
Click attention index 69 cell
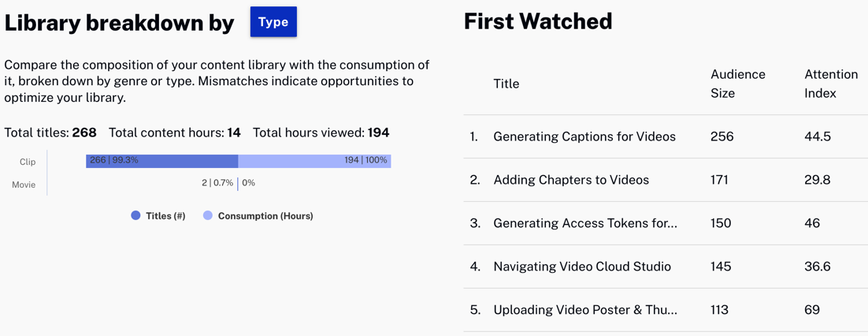812,310
